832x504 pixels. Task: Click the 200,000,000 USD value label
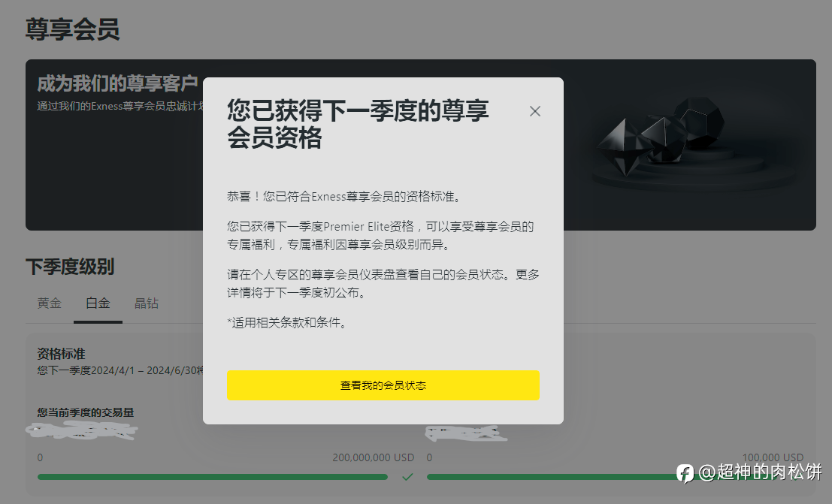(374, 457)
